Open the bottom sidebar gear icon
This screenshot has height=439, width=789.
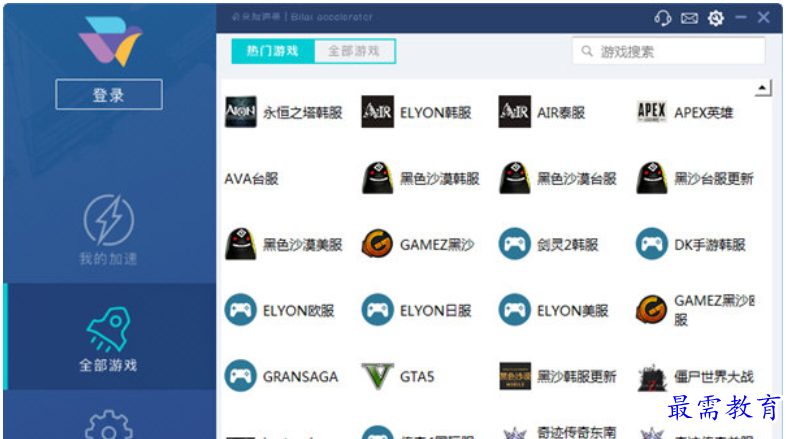[x=109, y=424]
